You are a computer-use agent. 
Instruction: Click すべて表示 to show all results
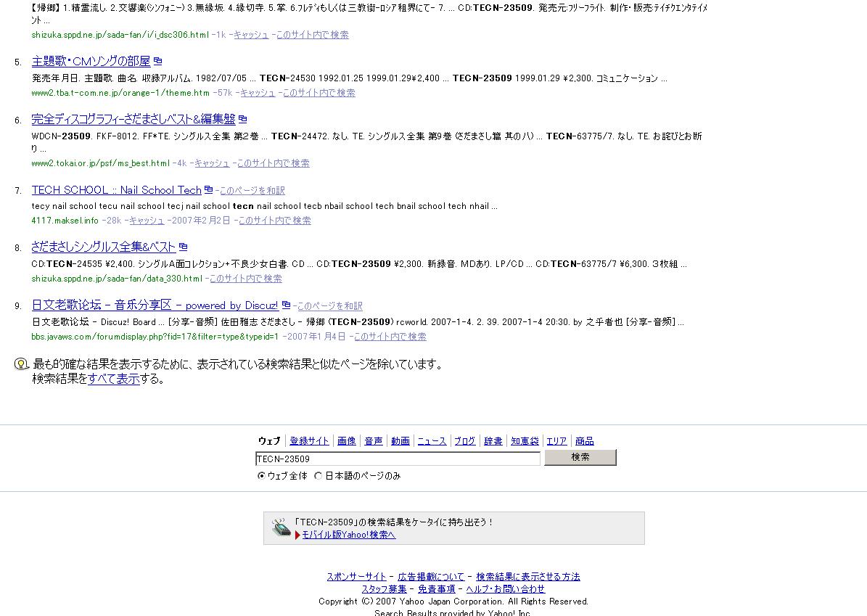coord(114,379)
